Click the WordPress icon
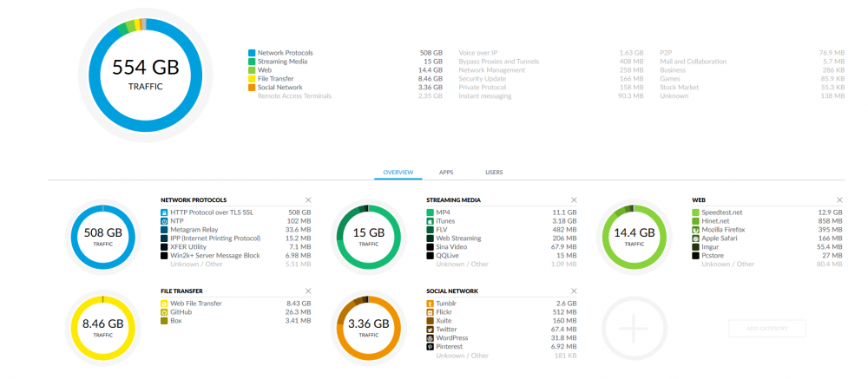The image size is (868, 379). click(430, 338)
